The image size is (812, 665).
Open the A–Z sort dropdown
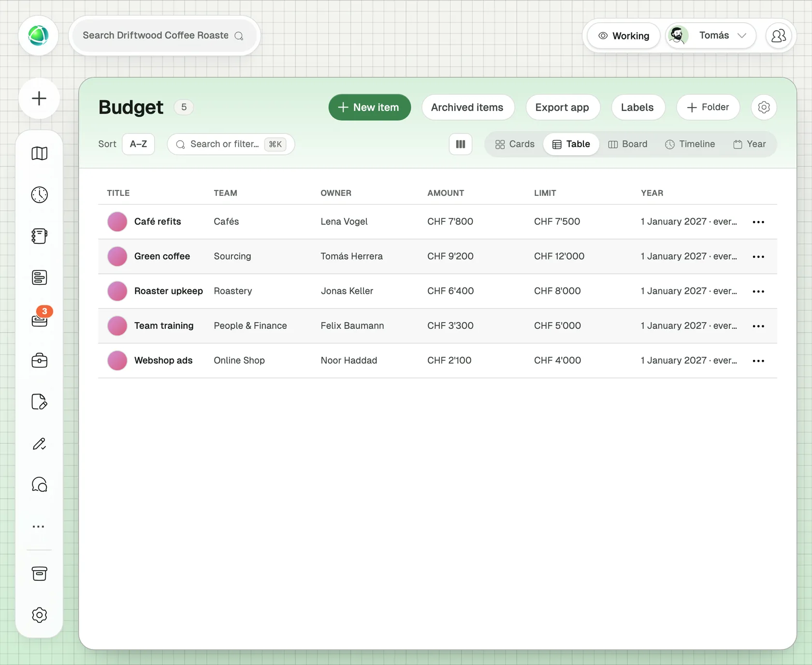[x=138, y=144]
